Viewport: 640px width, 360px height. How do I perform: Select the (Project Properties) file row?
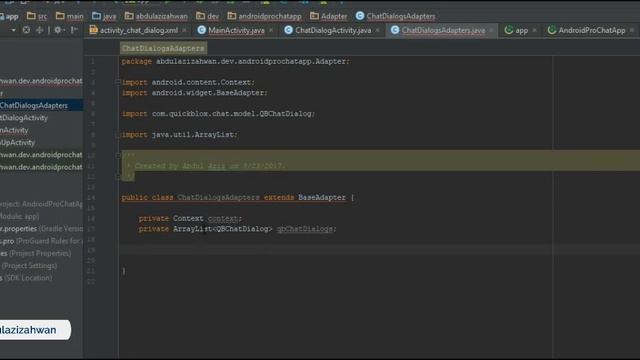[41, 253]
